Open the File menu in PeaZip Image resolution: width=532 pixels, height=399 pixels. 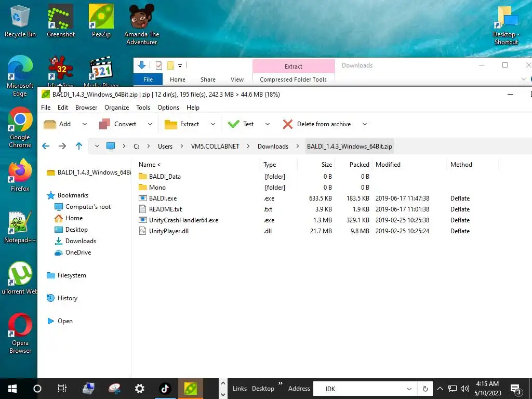pos(46,108)
